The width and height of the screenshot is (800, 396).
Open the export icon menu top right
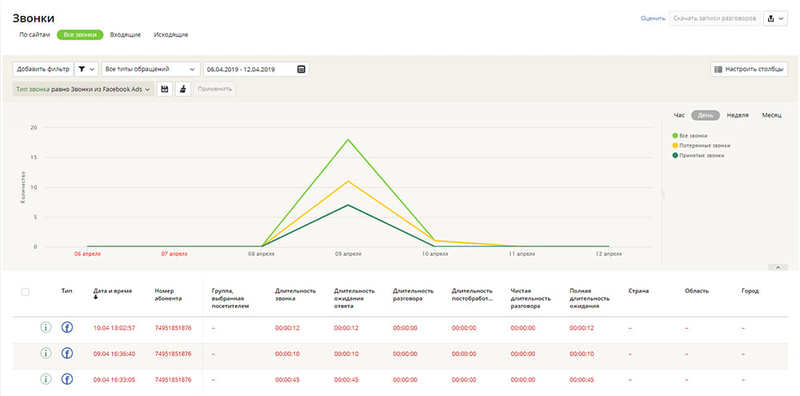(x=775, y=18)
